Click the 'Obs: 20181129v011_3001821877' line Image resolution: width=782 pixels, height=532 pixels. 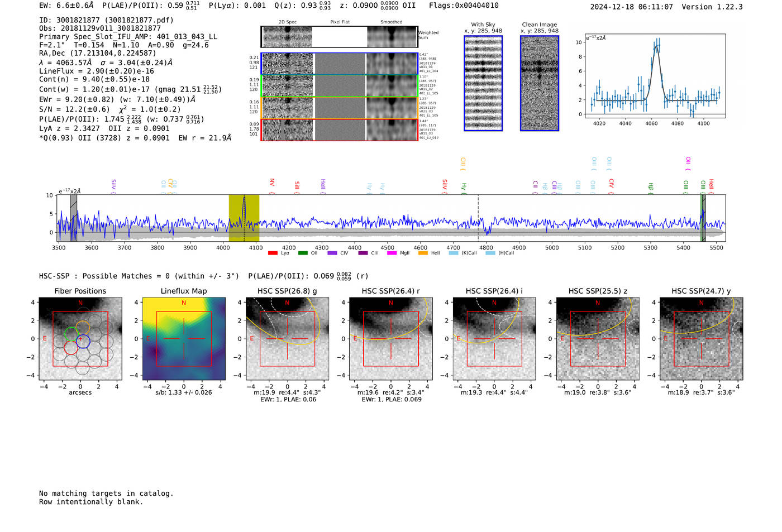(x=100, y=28)
